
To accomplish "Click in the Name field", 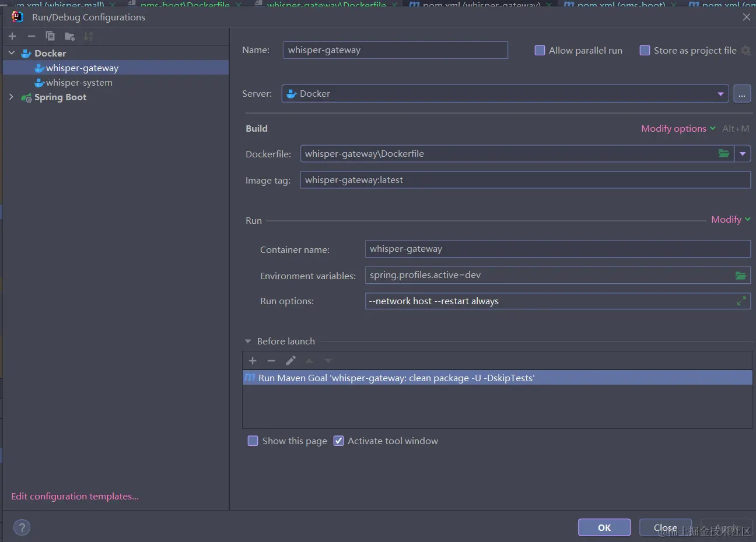I will 395,50.
